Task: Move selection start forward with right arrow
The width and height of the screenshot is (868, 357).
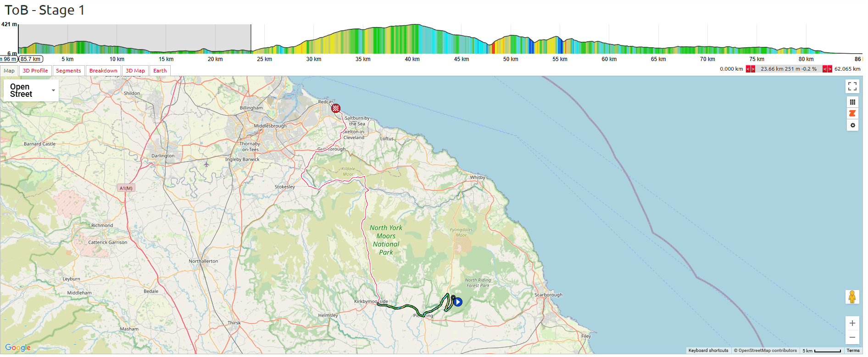Action: click(753, 69)
